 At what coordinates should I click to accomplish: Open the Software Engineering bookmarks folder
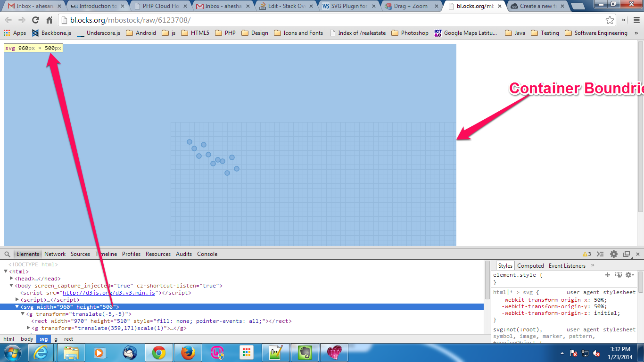click(x=596, y=33)
